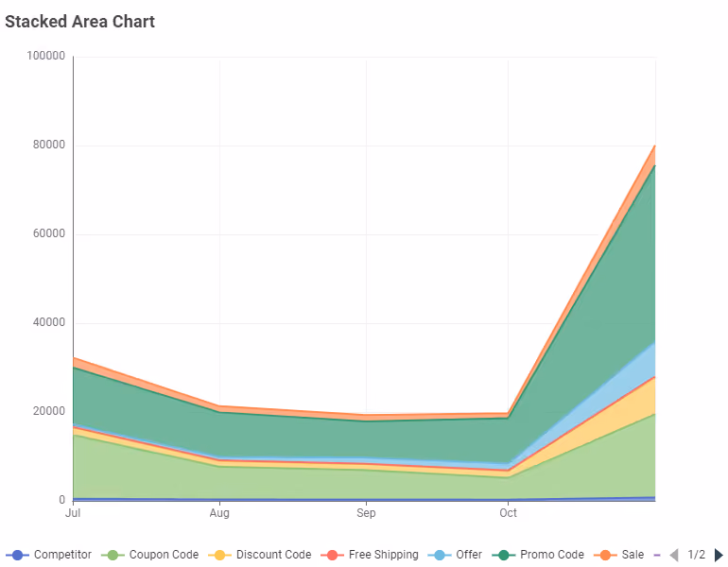The image size is (728, 567).
Task: Go to previous legend page arrow
Action: point(674,555)
